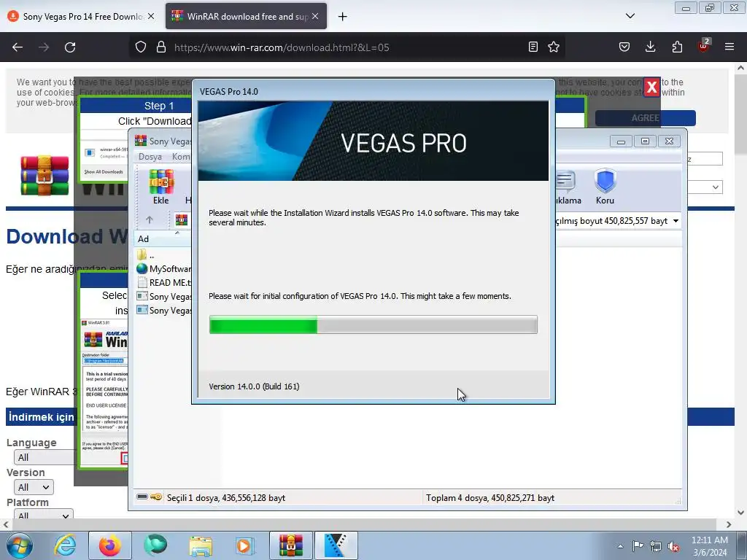The height and width of the screenshot is (560, 747).
Task: Click the Firefox taskbar icon
Action: (110, 545)
